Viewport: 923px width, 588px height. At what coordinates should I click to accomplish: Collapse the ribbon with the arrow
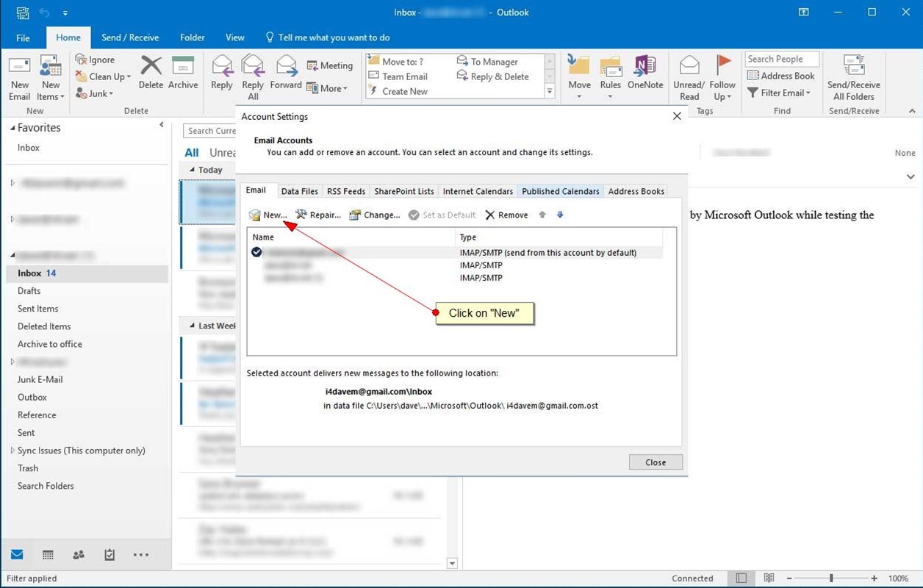pos(912,111)
